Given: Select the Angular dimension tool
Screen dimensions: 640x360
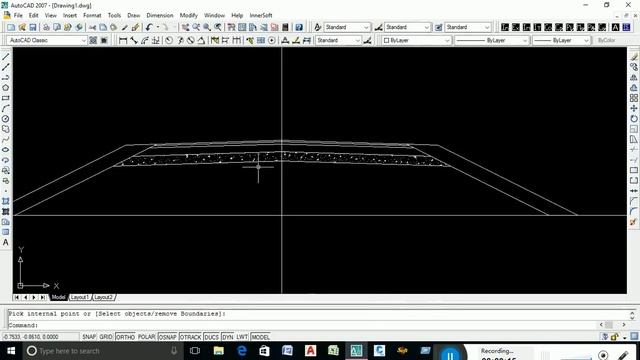Looking at the screenshot, I should click(x=201, y=40).
